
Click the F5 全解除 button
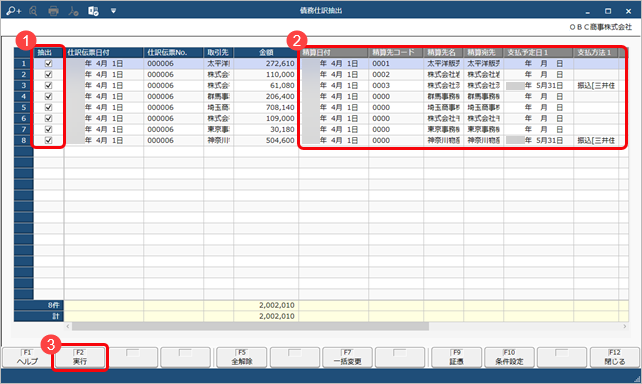242,357
